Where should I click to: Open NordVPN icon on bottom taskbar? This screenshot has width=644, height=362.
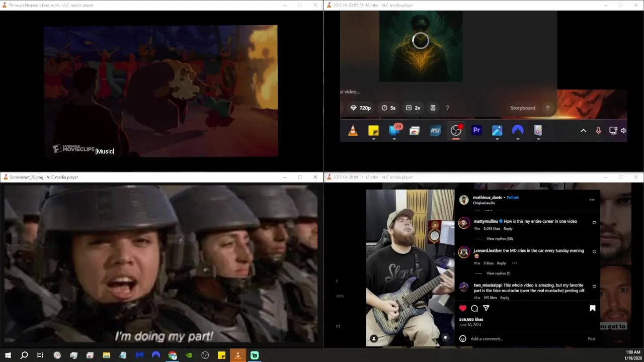(156, 355)
